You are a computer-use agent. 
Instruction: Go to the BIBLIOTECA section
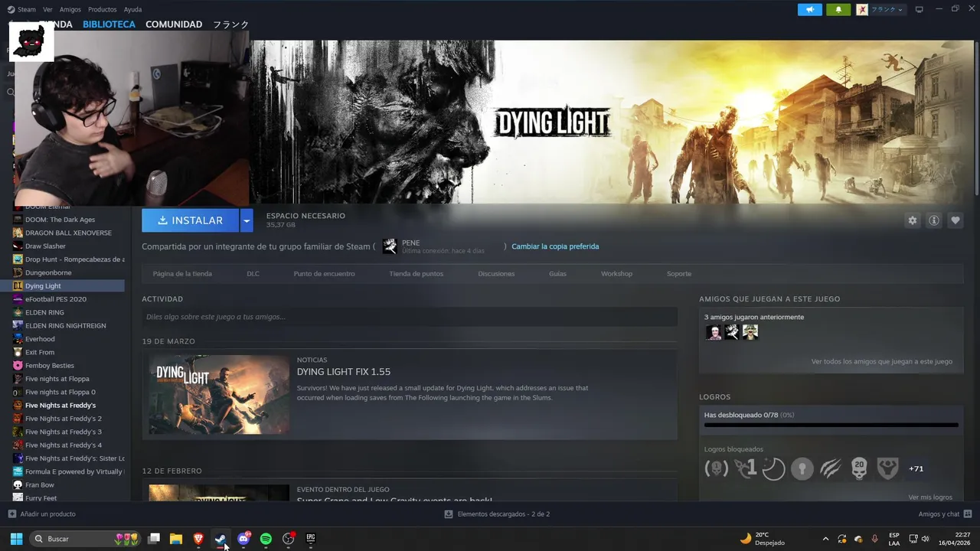(x=109, y=24)
